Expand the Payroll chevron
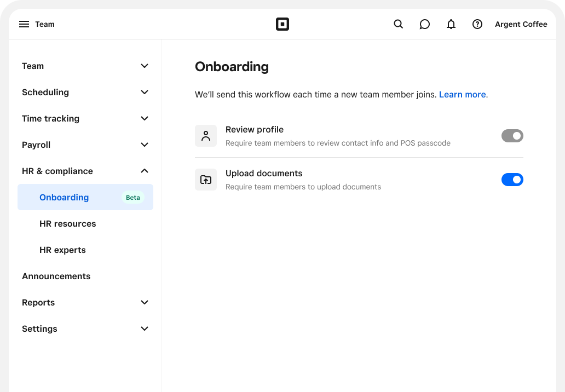The image size is (565, 392). point(145,145)
